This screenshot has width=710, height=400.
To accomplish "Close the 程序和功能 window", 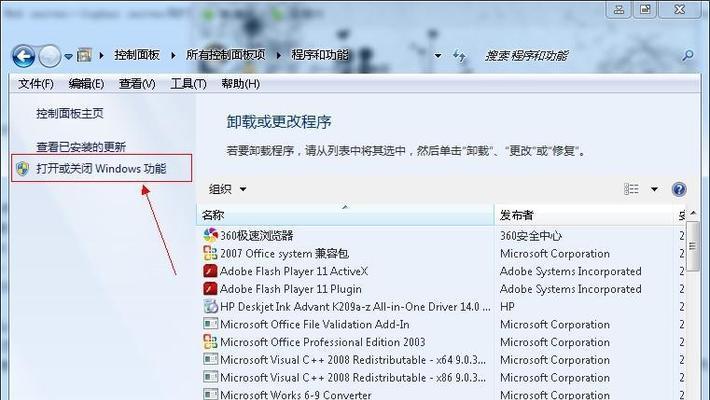I will click(680, 9).
